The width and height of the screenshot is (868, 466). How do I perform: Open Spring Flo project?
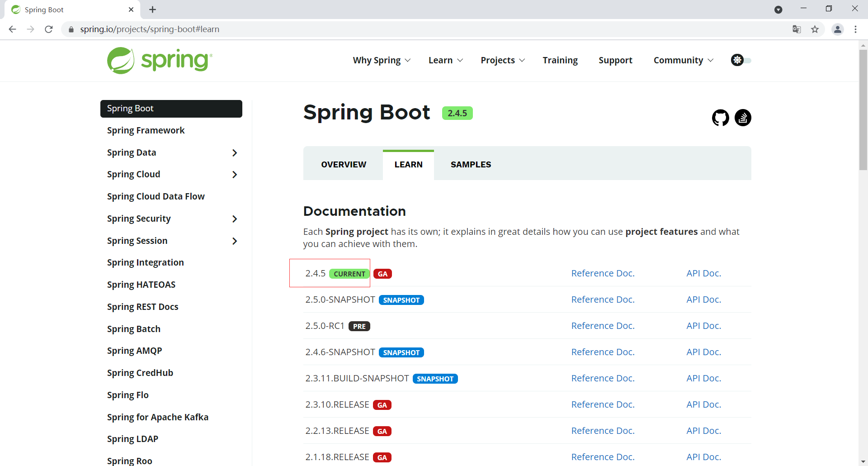point(127,395)
